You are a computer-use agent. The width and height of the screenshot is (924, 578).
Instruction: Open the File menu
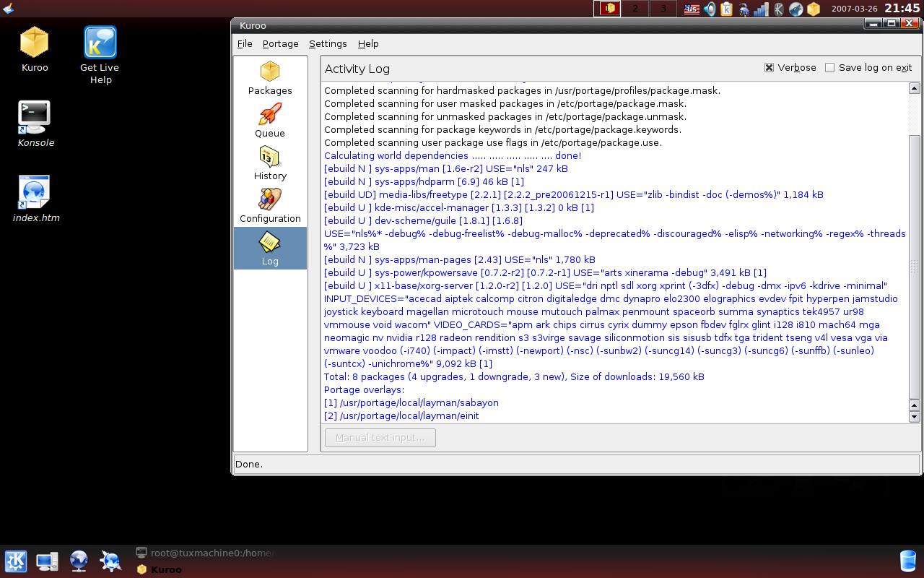point(245,44)
